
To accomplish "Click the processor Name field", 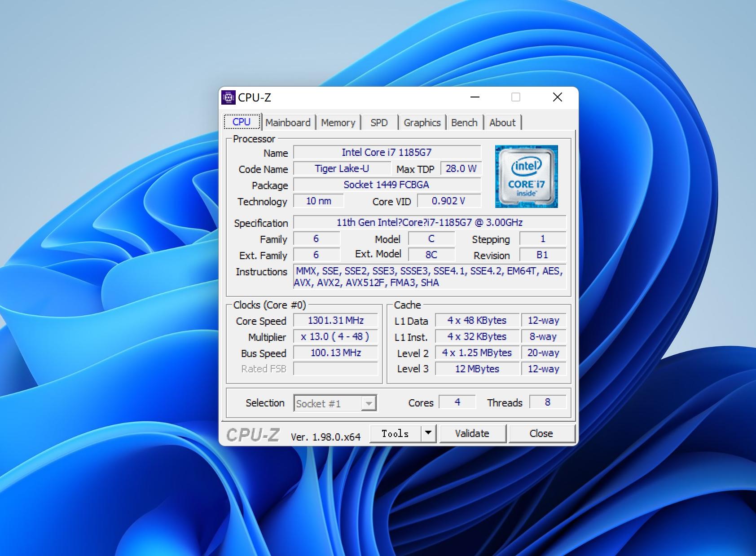I will pyautogui.click(x=387, y=153).
